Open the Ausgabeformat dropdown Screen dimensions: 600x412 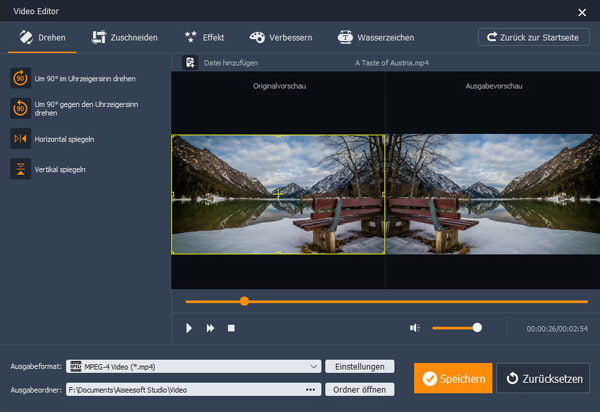pos(314,366)
